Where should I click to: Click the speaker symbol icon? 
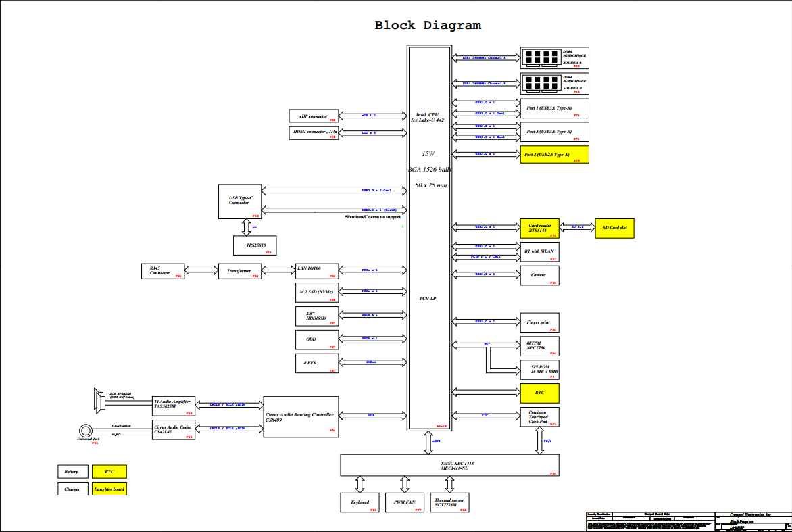[x=98, y=401]
